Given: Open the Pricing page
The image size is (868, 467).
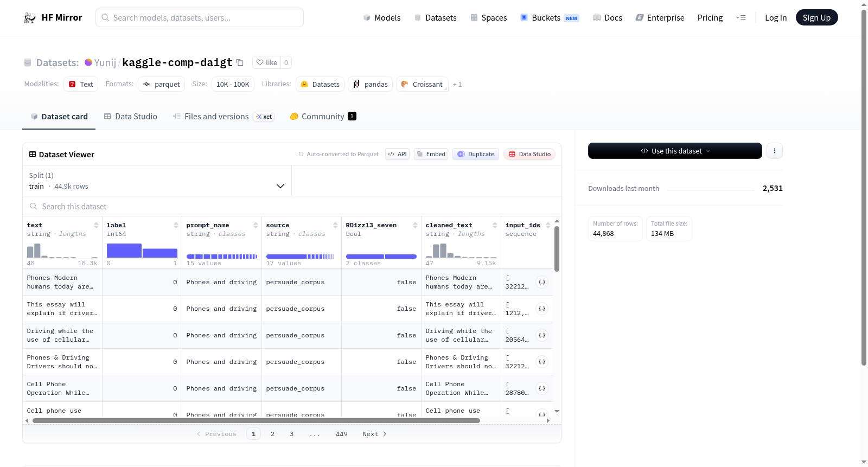Looking at the screenshot, I should point(710,18).
